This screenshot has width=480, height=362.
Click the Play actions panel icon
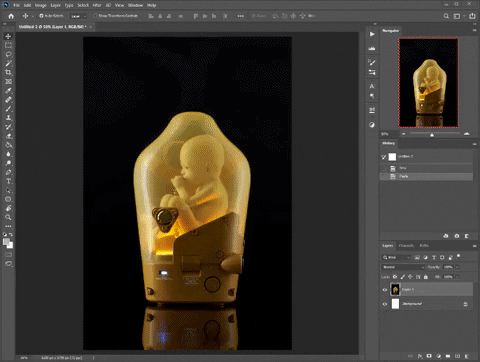tap(372, 34)
